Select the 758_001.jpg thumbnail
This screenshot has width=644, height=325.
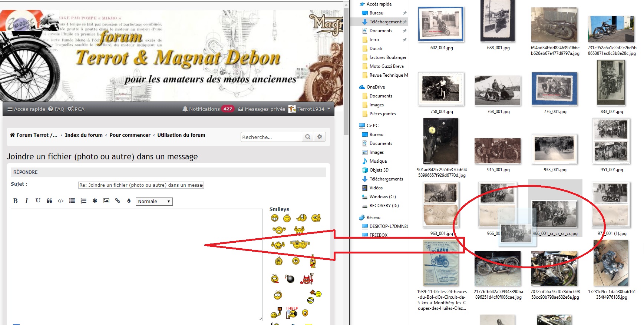click(441, 89)
